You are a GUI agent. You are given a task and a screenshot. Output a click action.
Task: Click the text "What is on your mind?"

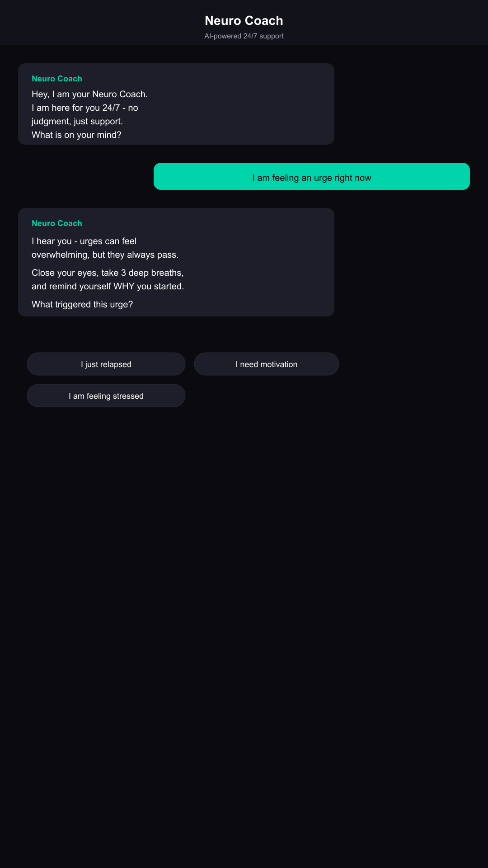tap(76, 134)
